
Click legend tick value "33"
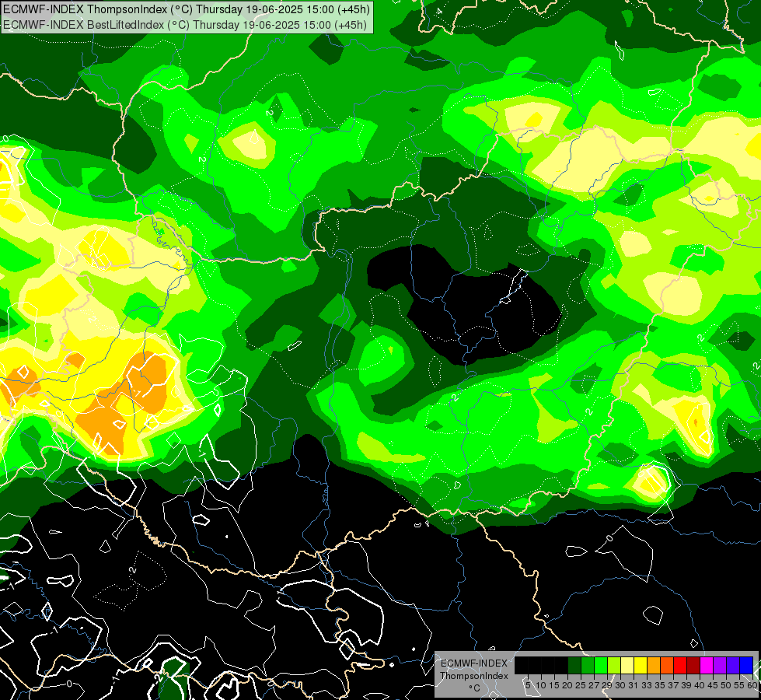click(x=647, y=685)
